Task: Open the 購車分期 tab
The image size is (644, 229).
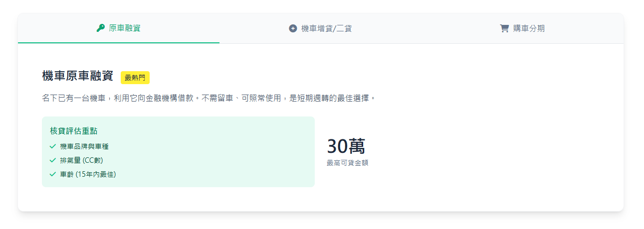Action: pyautogui.click(x=529, y=28)
